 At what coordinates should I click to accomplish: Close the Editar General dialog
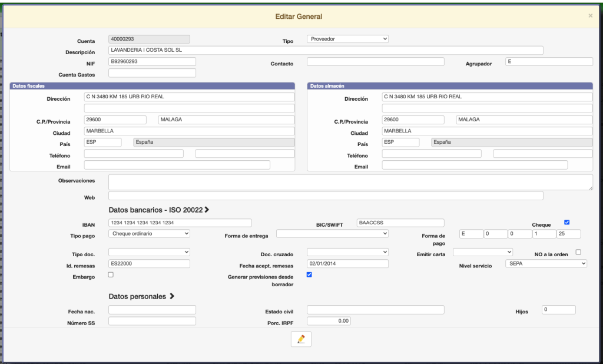click(590, 16)
